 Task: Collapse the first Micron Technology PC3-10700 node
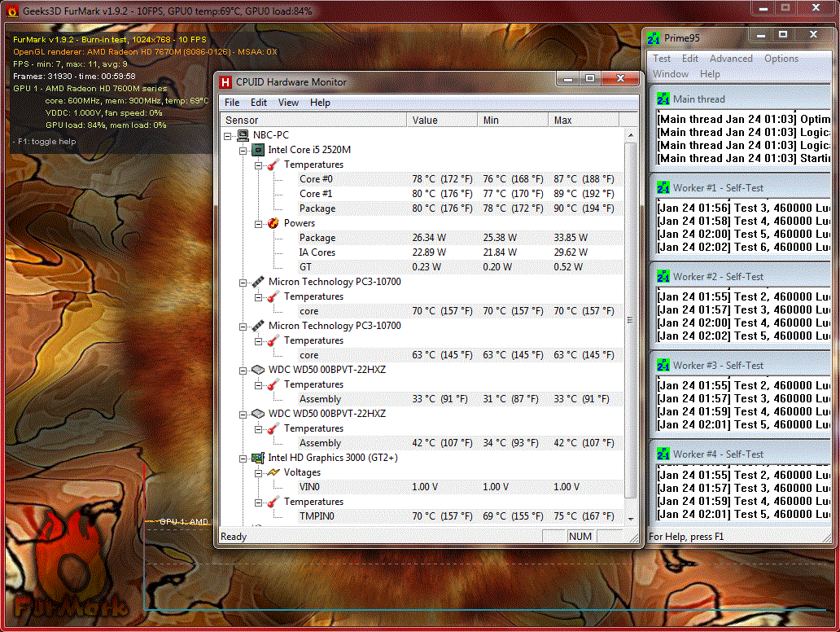point(243,283)
